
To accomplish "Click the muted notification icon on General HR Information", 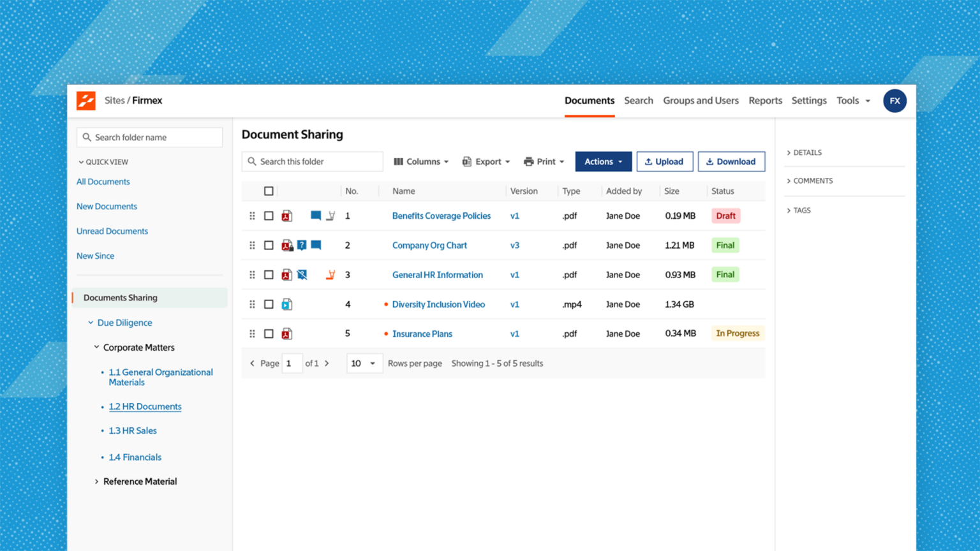I will click(302, 274).
